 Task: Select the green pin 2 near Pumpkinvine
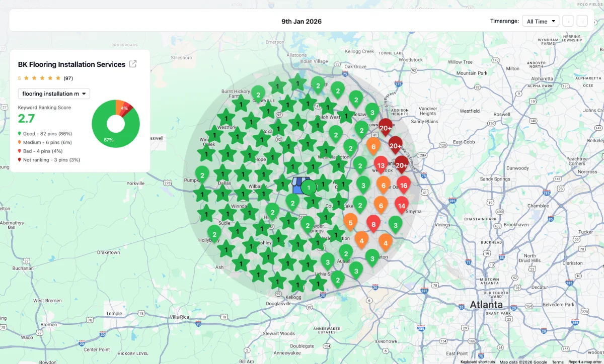tap(202, 174)
